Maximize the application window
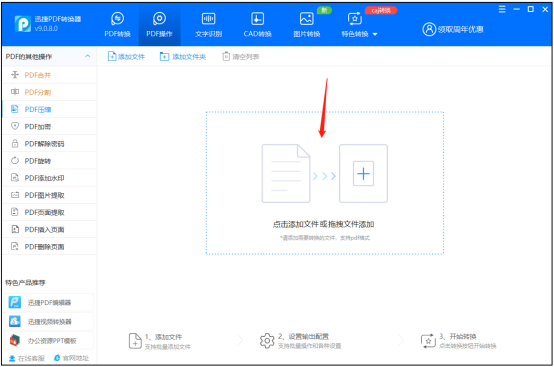Viewport: 554px width, 367px height. click(x=531, y=9)
